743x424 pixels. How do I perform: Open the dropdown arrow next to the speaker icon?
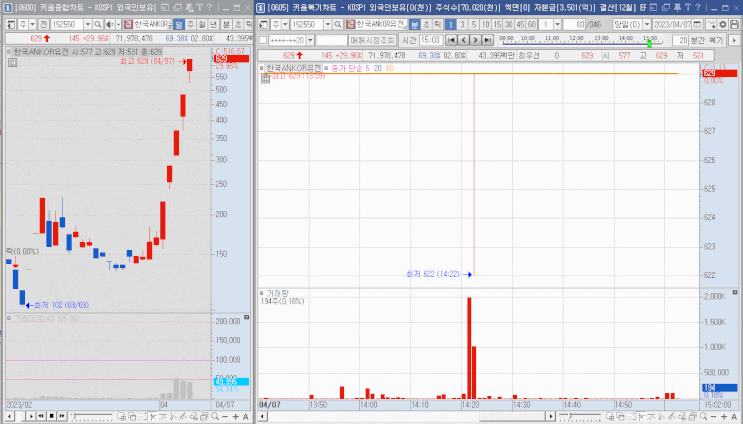118,24
